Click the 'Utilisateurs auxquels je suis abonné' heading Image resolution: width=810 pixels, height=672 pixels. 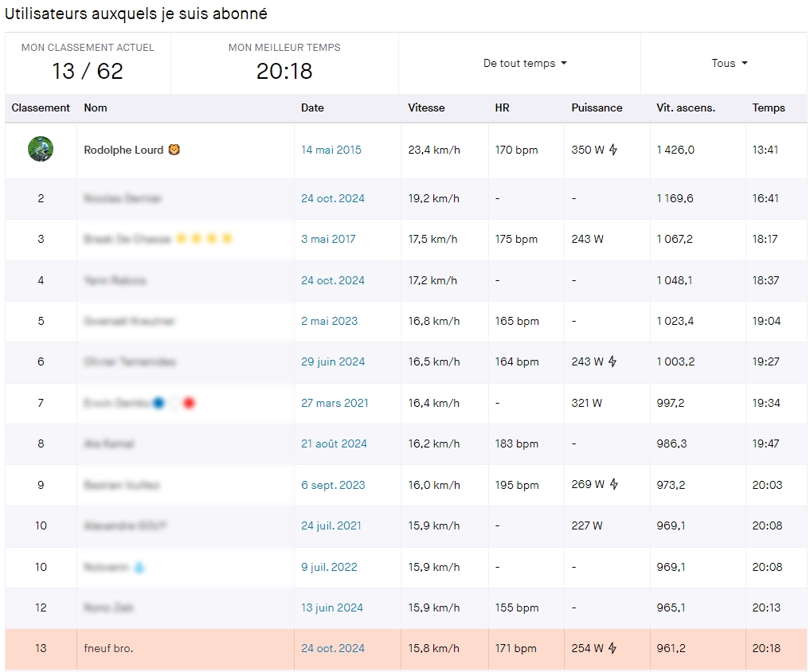136,14
